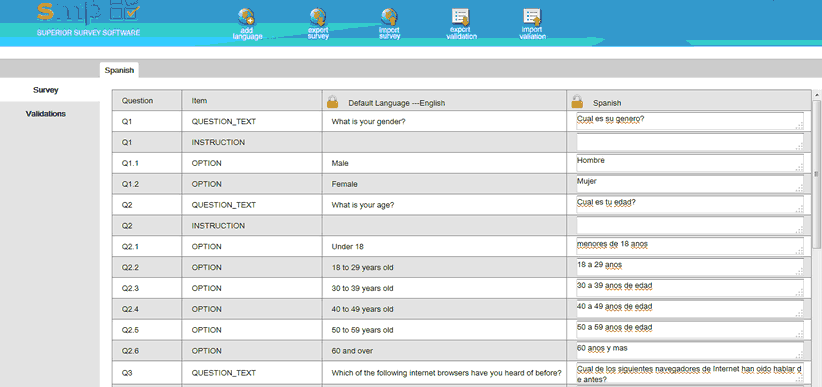Click the 'Q2.6' question cell
822x387 pixels.
tap(147, 351)
